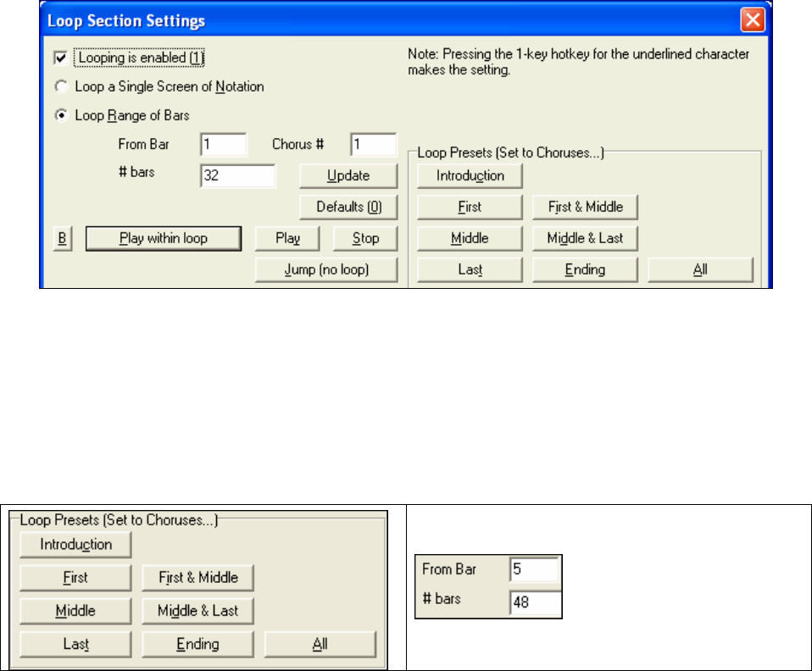
Task: Click First & Middle in lower presets panel
Action: click(x=197, y=578)
